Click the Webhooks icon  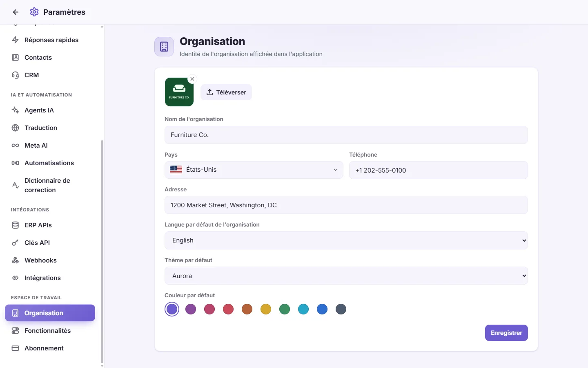click(16, 260)
